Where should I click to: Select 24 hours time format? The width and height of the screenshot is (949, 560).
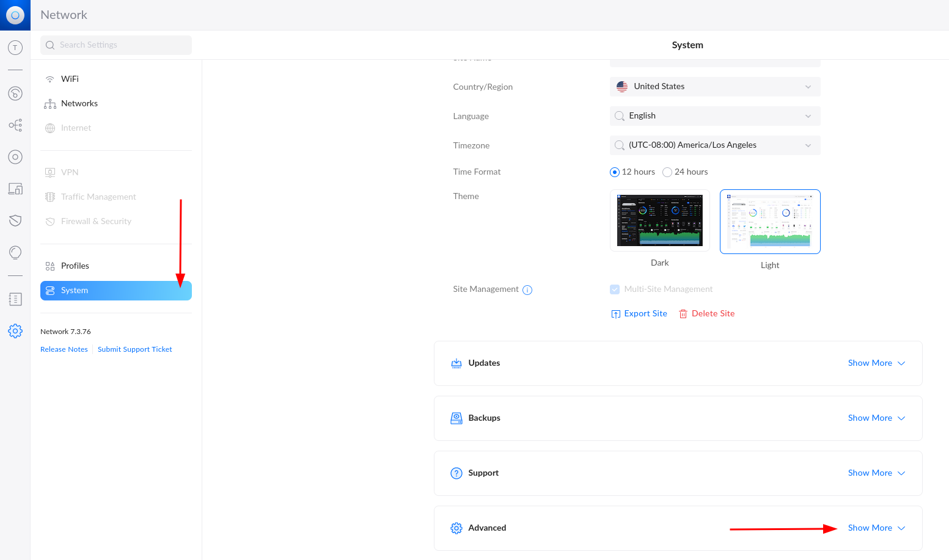point(667,172)
